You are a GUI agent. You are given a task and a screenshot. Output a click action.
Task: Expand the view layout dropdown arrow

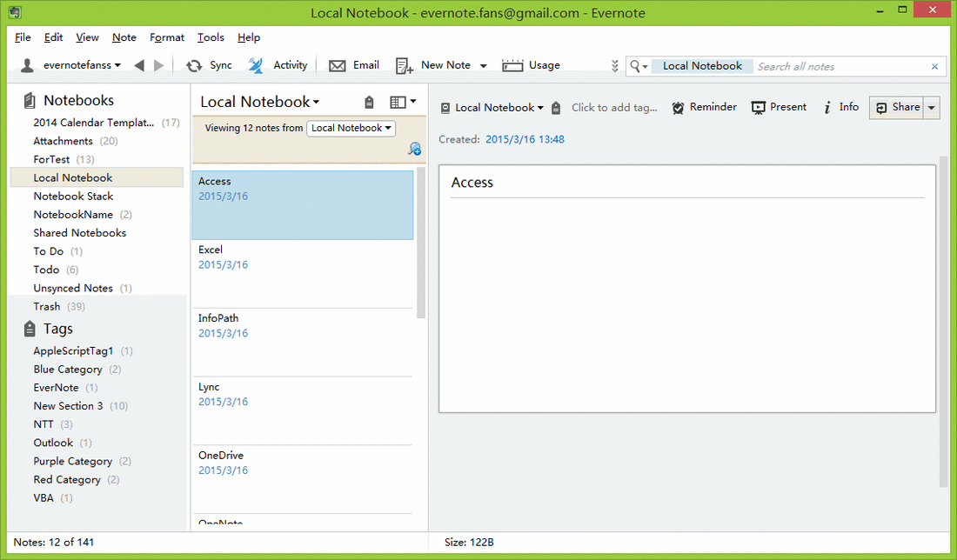click(x=413, y=101)
